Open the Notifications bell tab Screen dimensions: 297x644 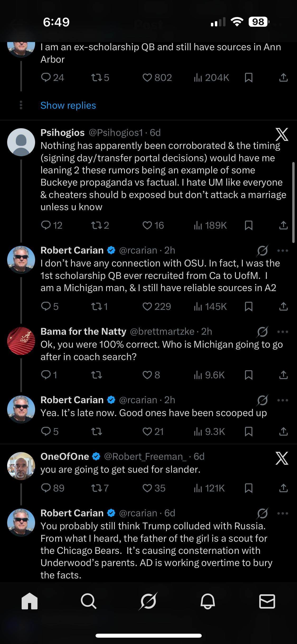[208, 601]
